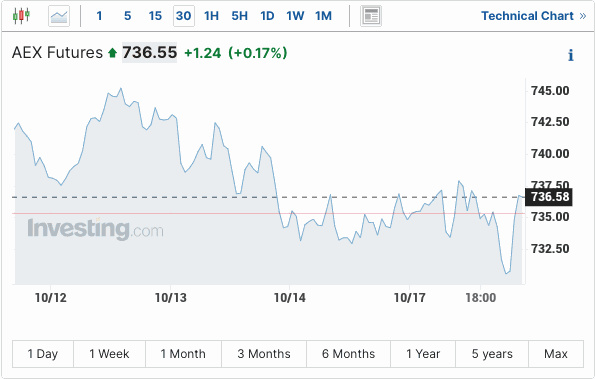Viewport: 595px width, 379px height.
Task: Select the 1M interval
Action: pyautogui.click(x=323, y=16)
